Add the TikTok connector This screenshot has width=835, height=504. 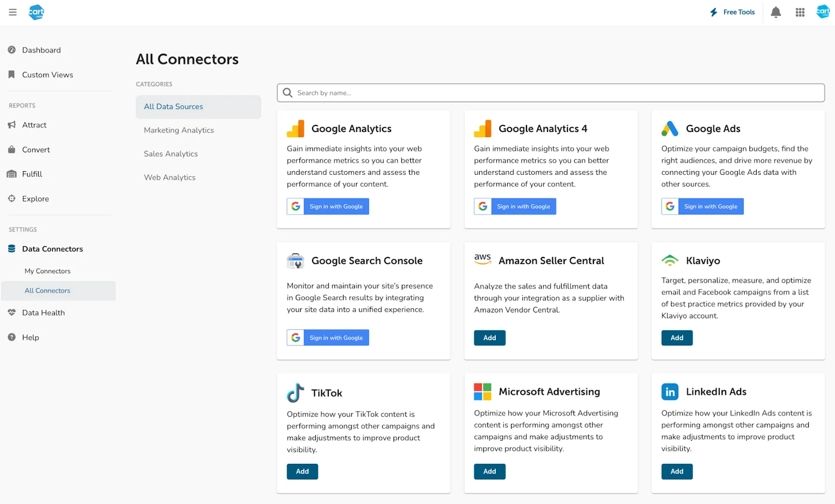[x=302, y=471]
